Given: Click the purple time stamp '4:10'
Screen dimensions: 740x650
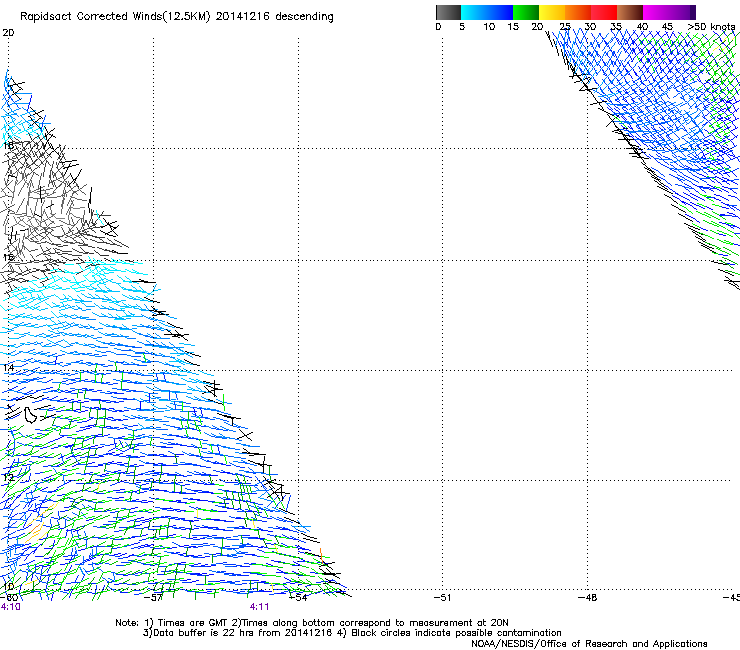Looking at the screenshot, I should pos(11,607).
